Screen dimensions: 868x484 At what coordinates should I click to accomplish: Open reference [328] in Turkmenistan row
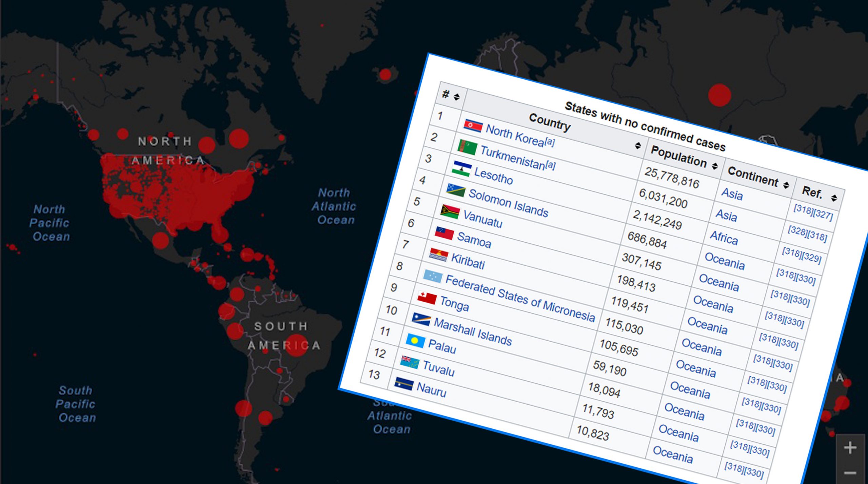pos(797,231)
